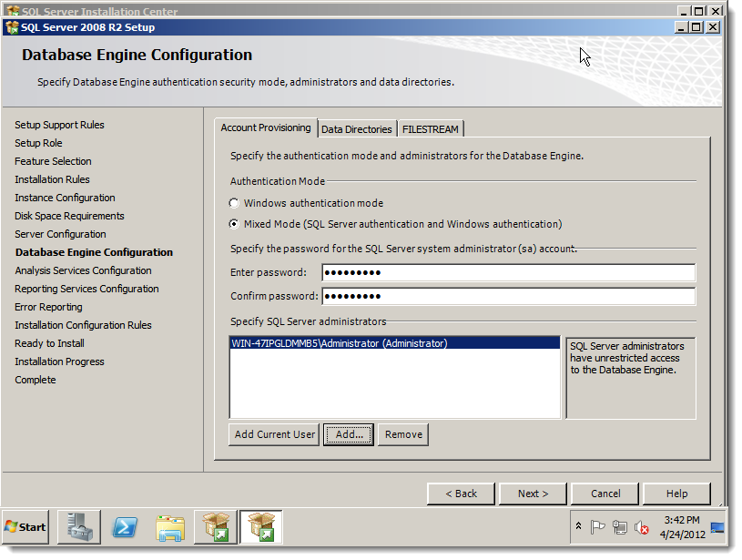Click the Ready to Install step
742x560 pixels.
(x=50, y=343)
